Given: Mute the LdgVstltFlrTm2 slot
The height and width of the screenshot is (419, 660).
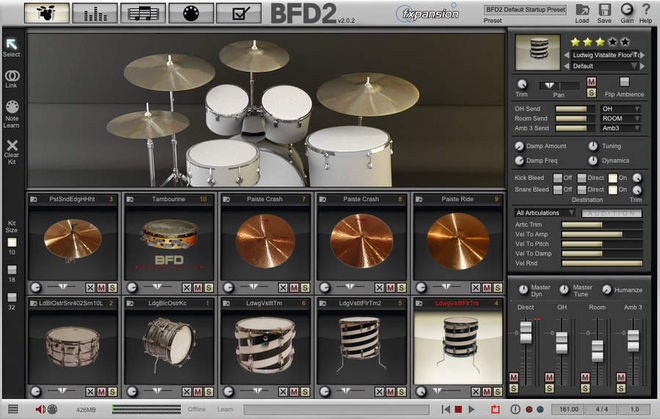Looking at the screenshot, I should (x=391, y=392).
